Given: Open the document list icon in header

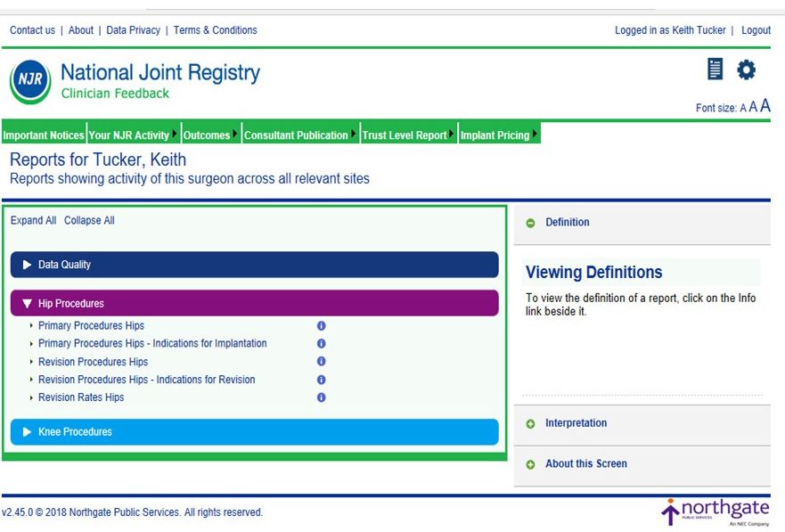Looking at the screenshot, I should point(715,70).
